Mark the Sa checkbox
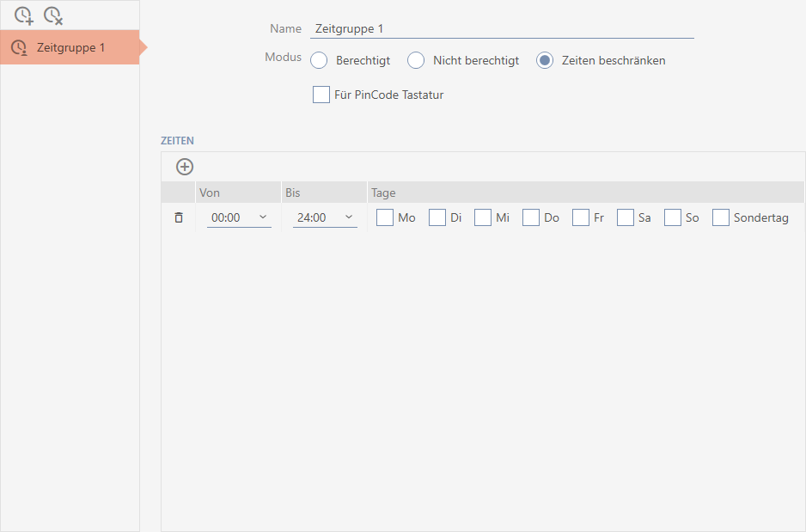The image size is (806, 532). (626, 217)
